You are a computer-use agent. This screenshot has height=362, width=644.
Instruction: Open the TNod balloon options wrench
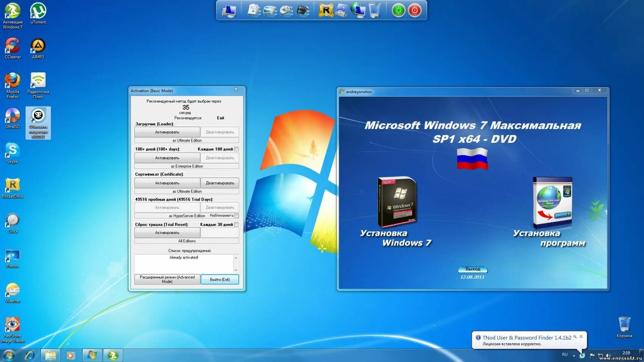tap(575, 337)
